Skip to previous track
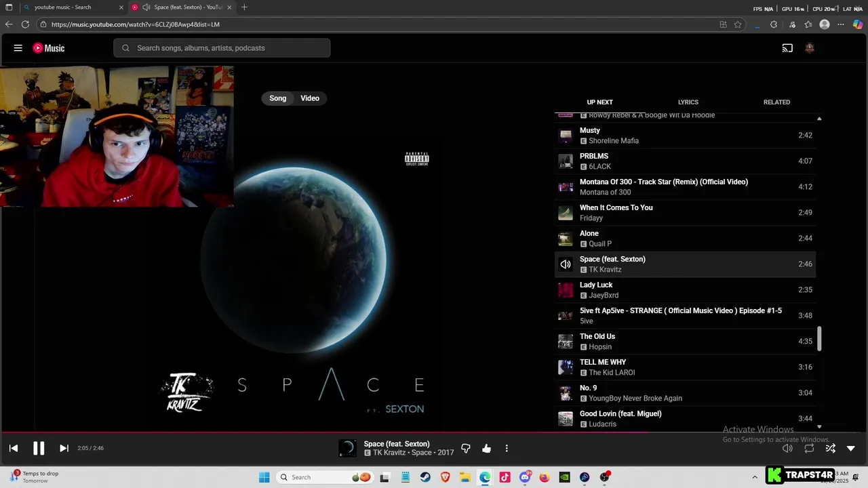Screen dimensions: 868x488 tap(14, 448)
